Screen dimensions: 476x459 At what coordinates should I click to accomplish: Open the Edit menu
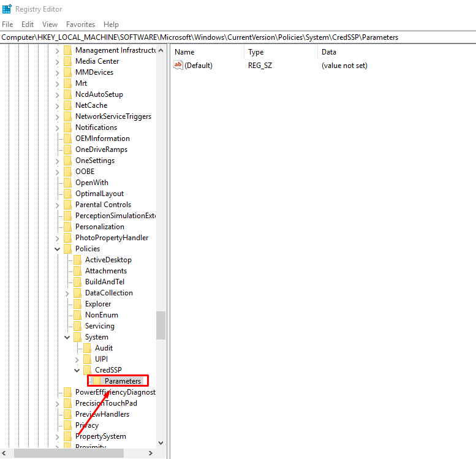tap(28, 25)
